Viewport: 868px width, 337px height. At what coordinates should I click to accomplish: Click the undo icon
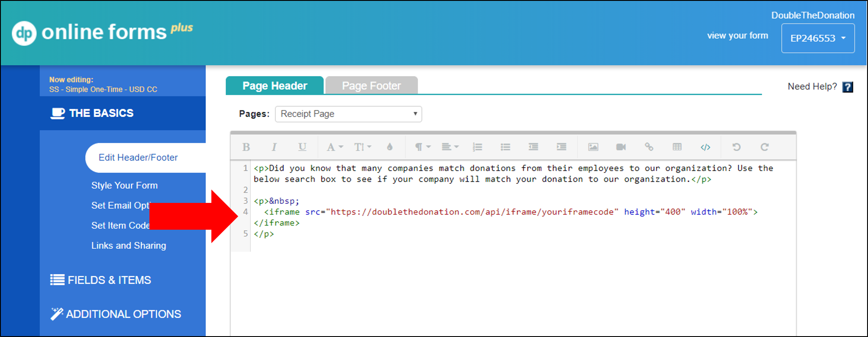736,147
